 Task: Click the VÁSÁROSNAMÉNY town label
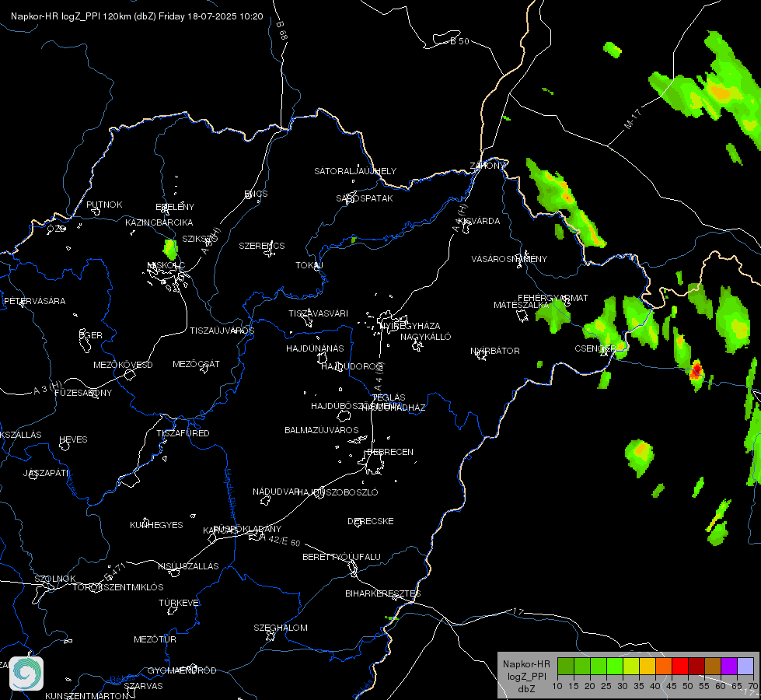[x=509, y=259]
